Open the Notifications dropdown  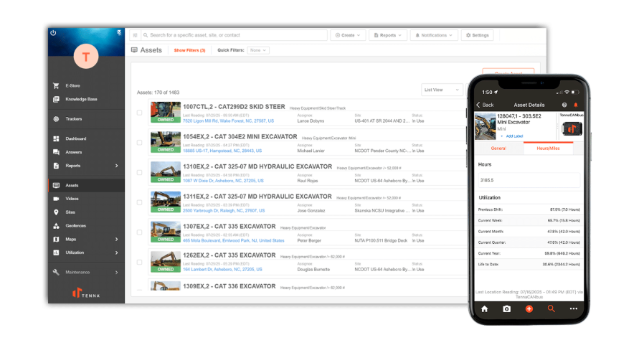tap(434, 35)
